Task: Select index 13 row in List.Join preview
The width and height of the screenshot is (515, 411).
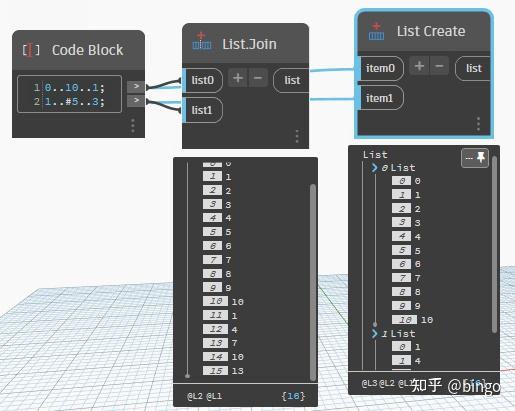Action: 220,343
